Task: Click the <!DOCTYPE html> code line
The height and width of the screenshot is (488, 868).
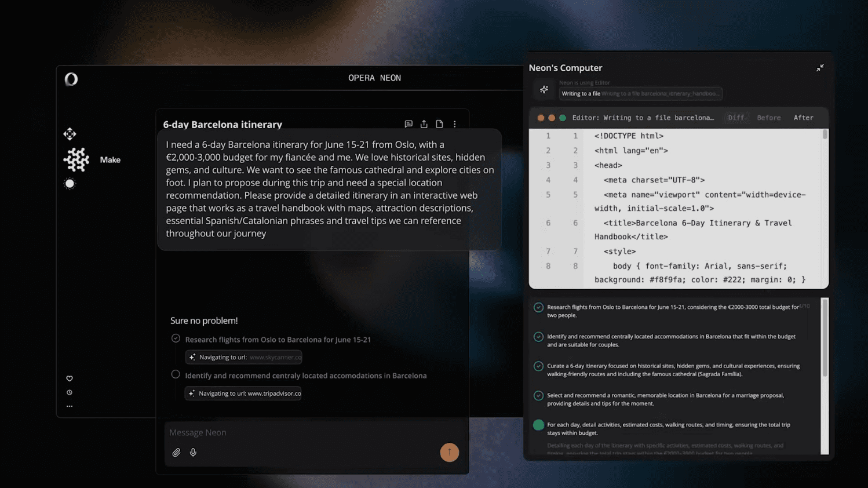Action: click(x=629, y=136)
